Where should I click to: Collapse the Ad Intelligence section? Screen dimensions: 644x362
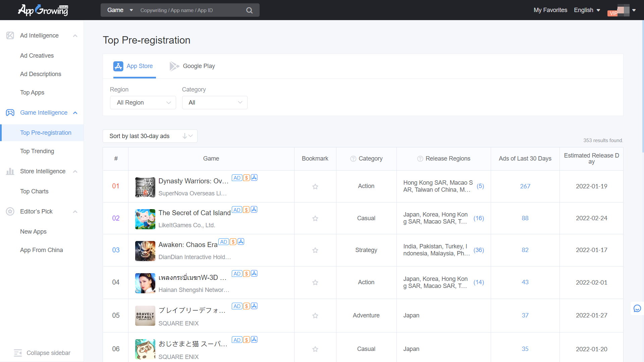click(x=75, y=36)
